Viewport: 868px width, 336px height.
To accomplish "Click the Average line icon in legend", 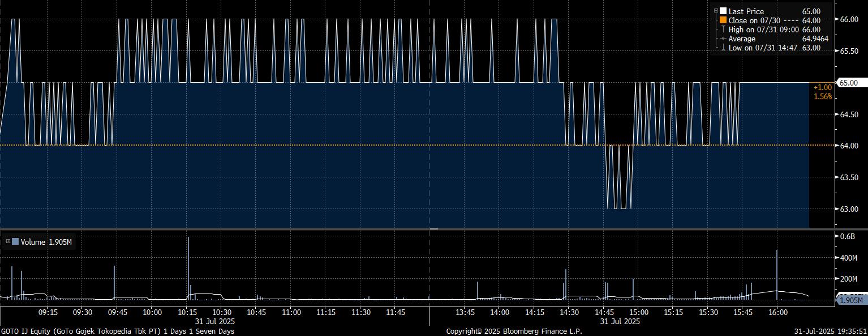I will point(723,39).
